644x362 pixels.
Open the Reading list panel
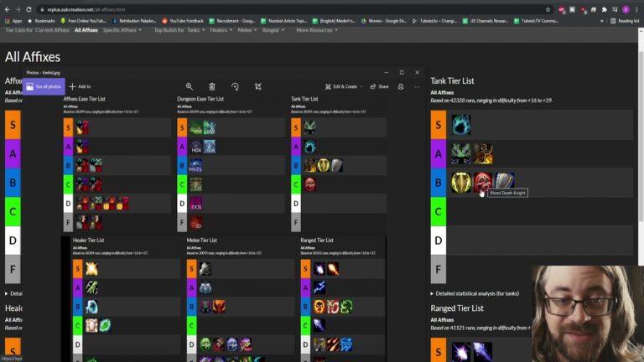tap(625, 20)
